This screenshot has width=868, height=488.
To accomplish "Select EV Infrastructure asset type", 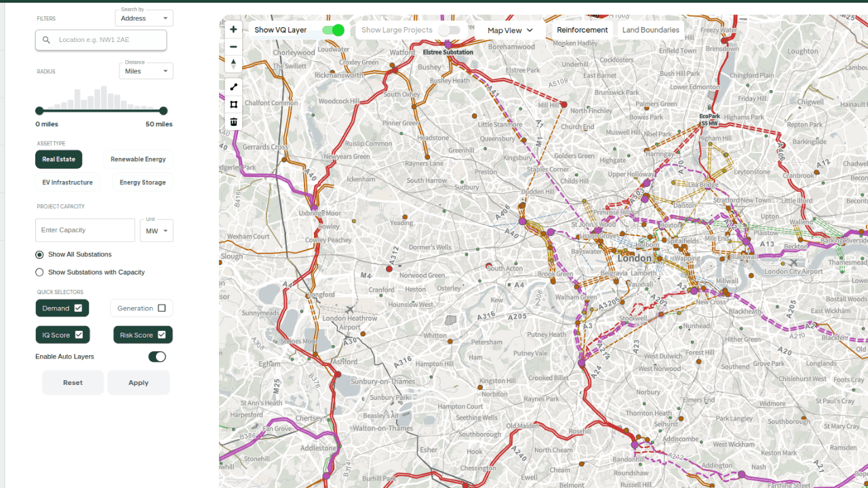I will point(67,182).
